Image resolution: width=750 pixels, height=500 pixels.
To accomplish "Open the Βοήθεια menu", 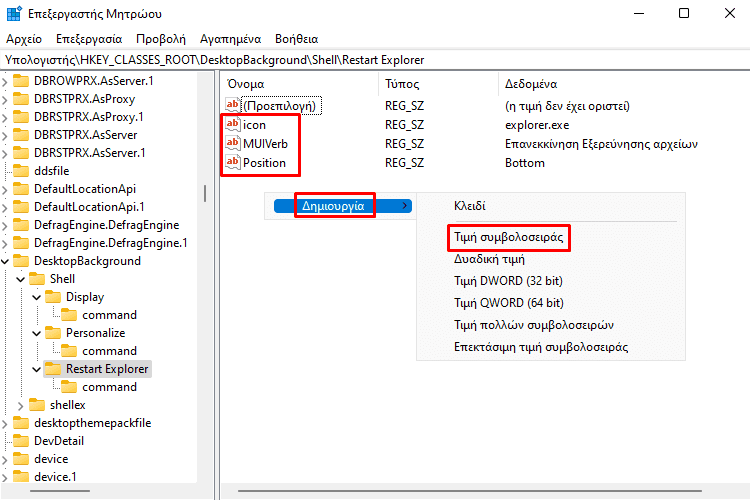I will (x=297, y=39).
